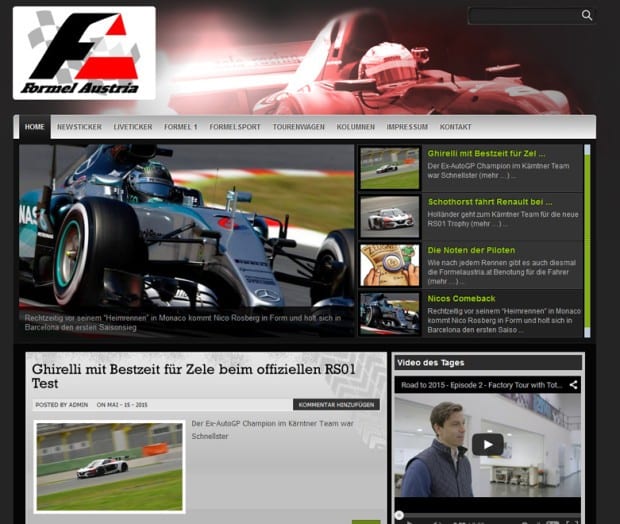This screenshot has height=524, width=620.
Task: Open the LIVETICKER menu item
Action: click(133, 127)
